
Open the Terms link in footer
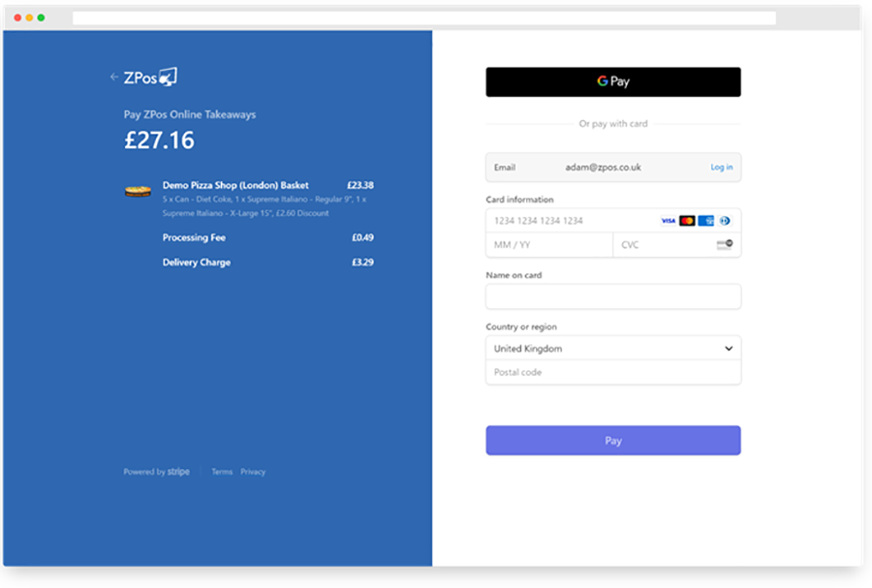[222, 472]
